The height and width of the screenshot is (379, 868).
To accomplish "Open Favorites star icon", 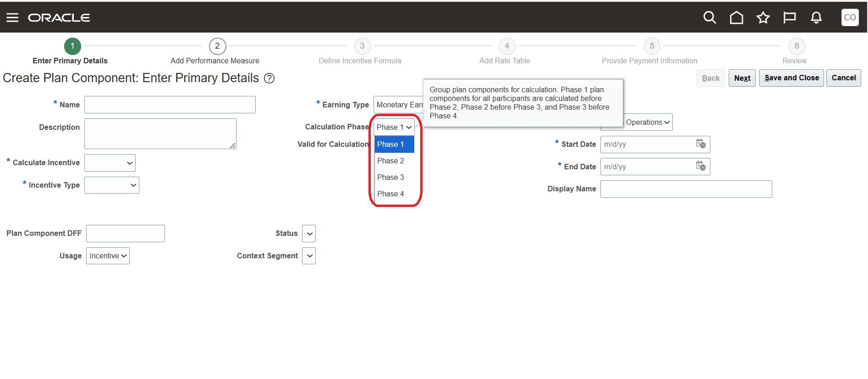I will pos(763,17).
